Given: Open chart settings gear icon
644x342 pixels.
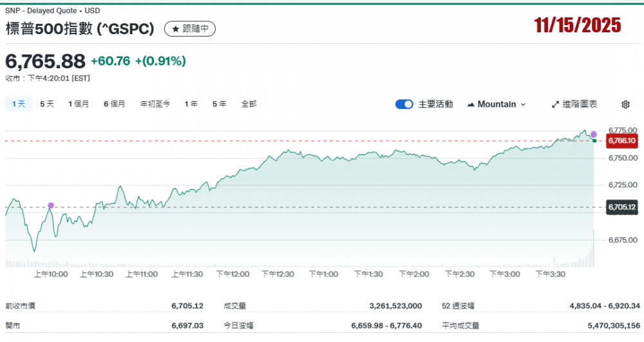Looking at the screenshot, I should pyautogui.click(x=625, y=104).
